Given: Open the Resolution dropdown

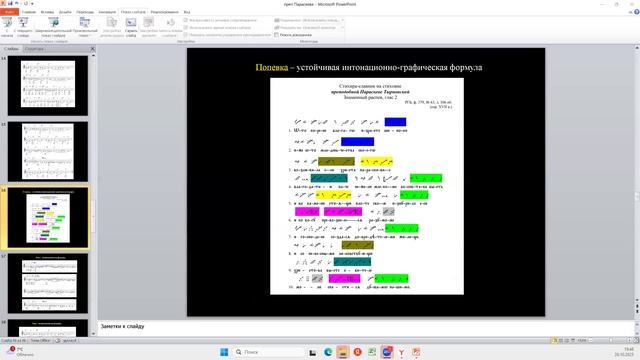Looking at the screenshot, I should [342, 20].
